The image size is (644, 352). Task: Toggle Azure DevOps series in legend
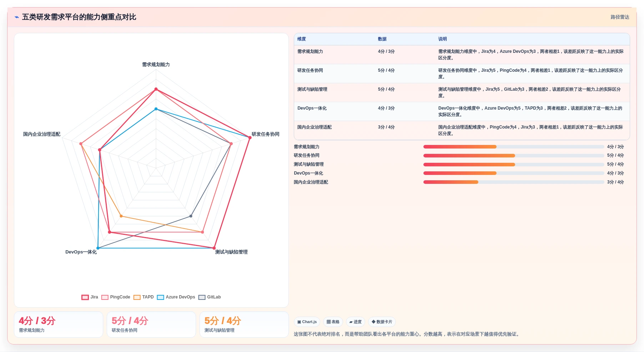[x=176, y=297]
